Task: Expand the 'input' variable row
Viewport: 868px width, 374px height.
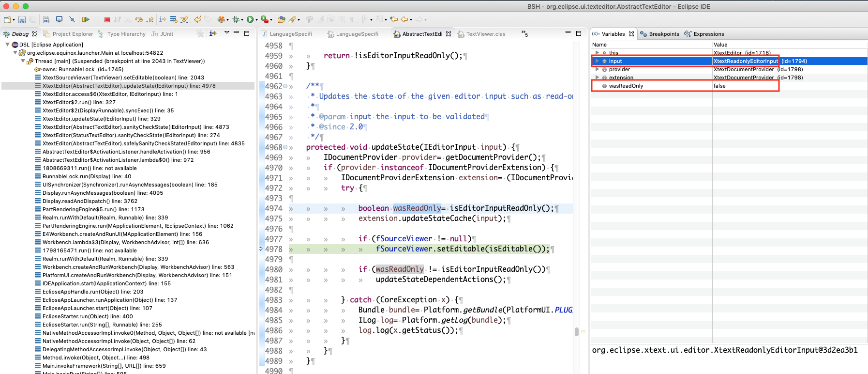Action: (597, 61)
